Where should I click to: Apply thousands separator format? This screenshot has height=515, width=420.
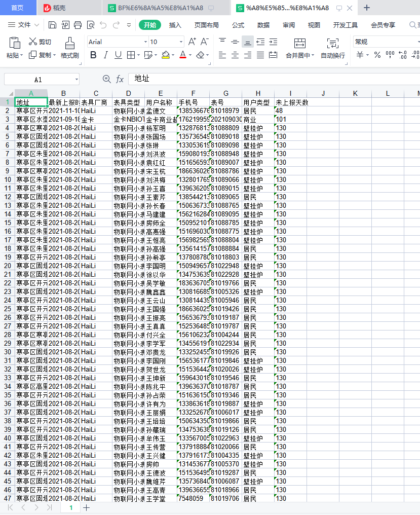point(390,55)
